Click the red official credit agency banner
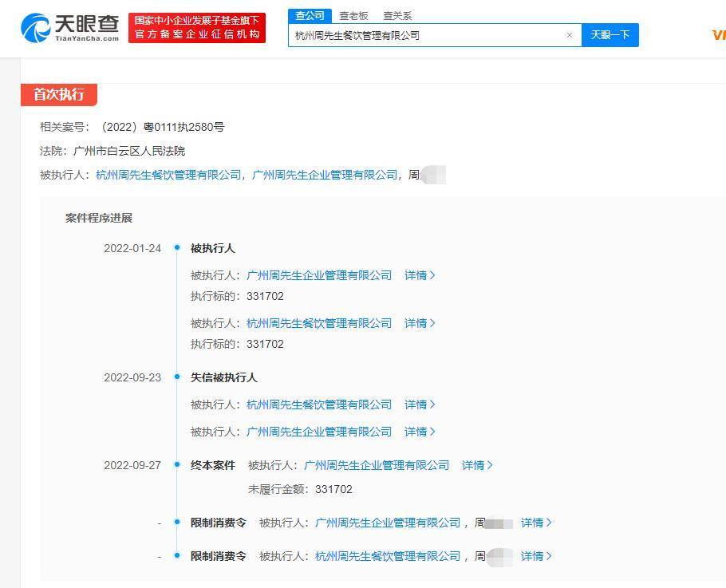Viewport: 726px width, 588px height. 197,28
